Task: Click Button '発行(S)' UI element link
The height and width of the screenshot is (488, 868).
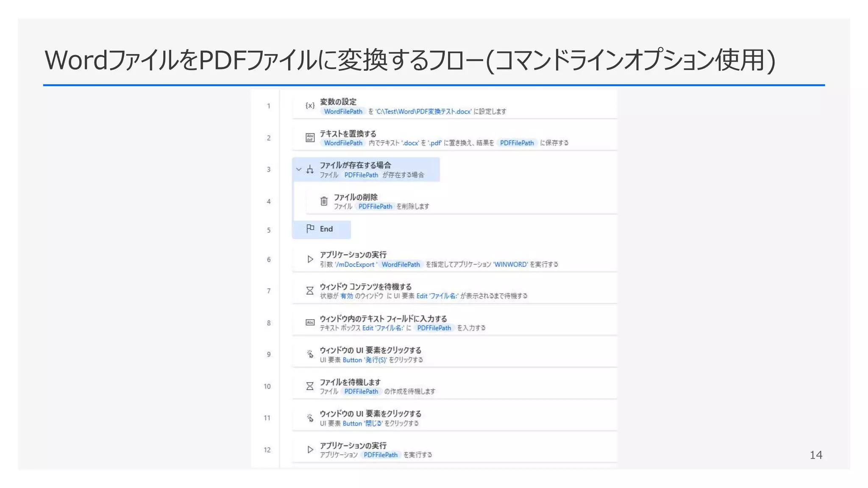Action: 364,360
